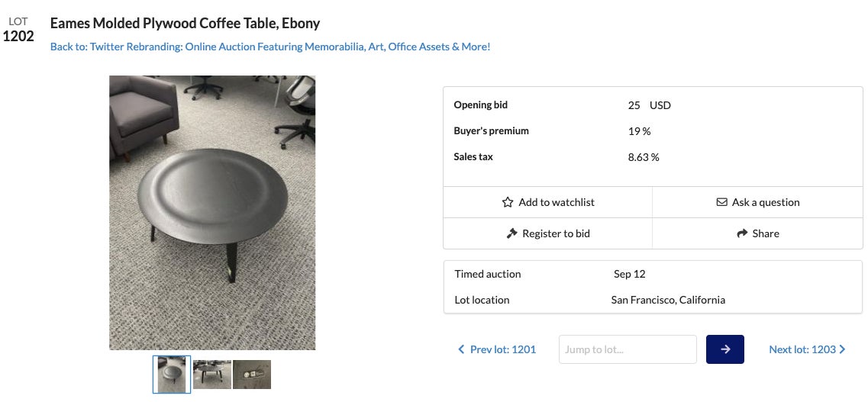Click the left chevron beside Prev lot
The width and height of the screenshot is (868, 402).
tap(461, 349)
